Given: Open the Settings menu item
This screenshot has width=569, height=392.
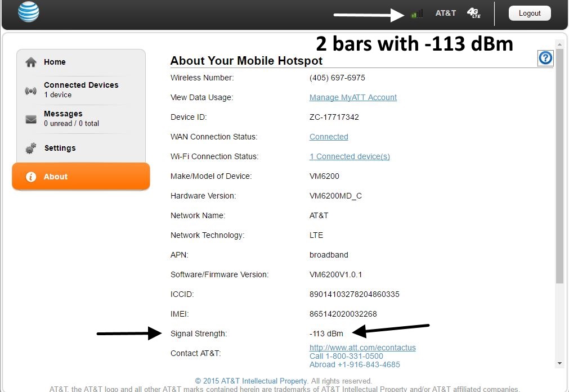Looking at the screenshot, I should pos(60,148).
